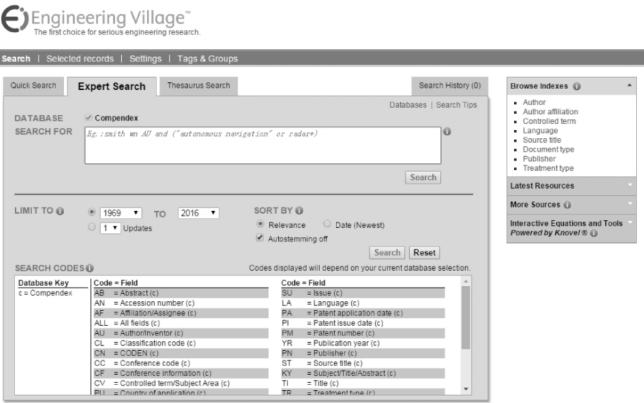This screenshot has width=644, height=403.
Task: Open the end year 2016 dropdown
Action: click(x=198, y=213)
